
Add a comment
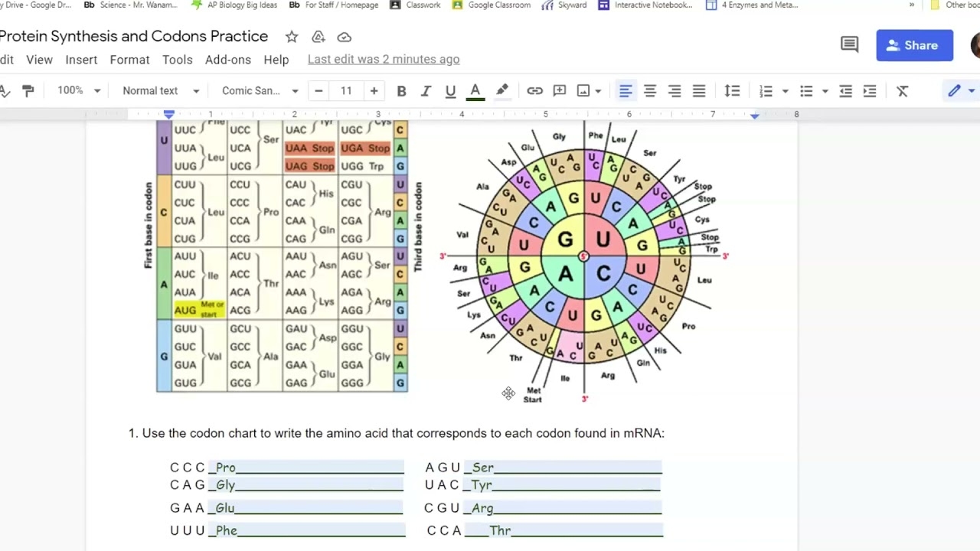pos(560,90)
